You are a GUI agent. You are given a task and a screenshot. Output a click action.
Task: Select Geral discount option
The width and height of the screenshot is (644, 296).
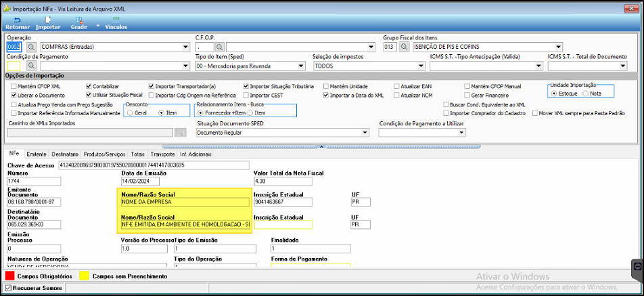pyautogui.click(x=130, y=112)
